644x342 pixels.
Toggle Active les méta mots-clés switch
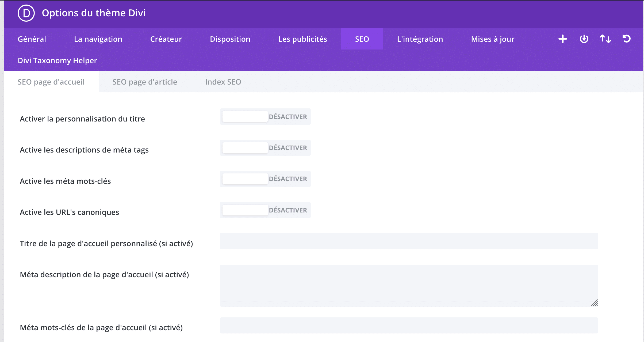[265, 179]
